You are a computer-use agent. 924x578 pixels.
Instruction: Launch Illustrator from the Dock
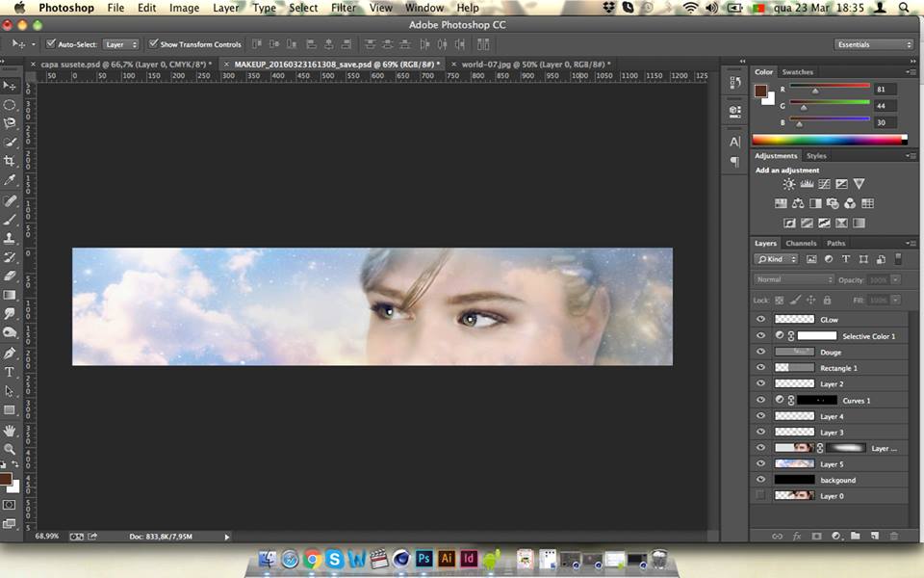(447, 559)
